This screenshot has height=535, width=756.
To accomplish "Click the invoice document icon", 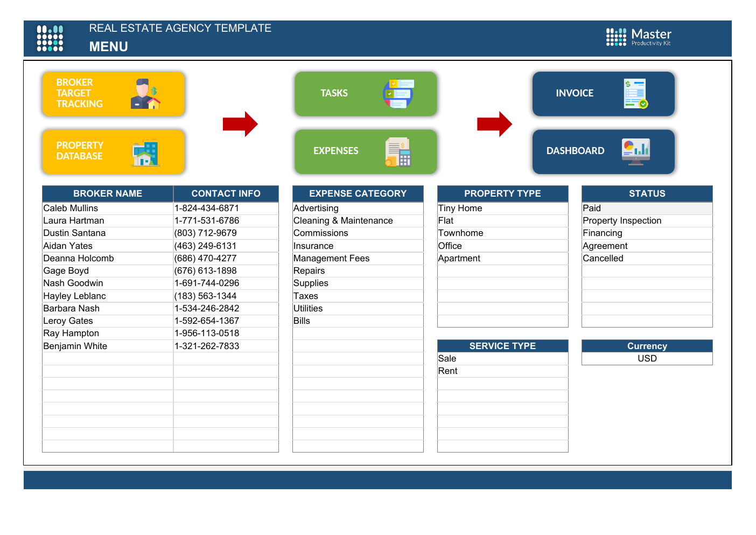I will point(636,93).
